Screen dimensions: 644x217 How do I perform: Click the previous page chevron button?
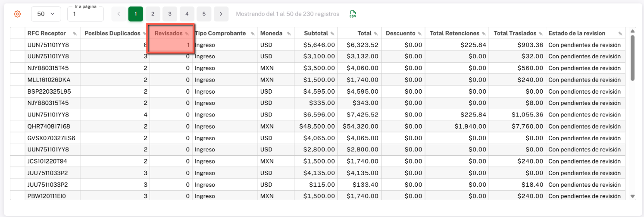pyautogui.click(x=119, y=14)
